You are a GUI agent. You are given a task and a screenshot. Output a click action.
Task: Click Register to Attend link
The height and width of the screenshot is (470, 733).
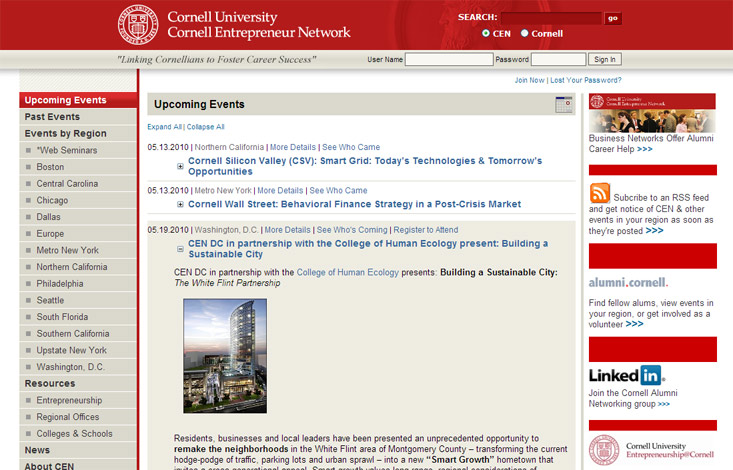pos(426,230)
